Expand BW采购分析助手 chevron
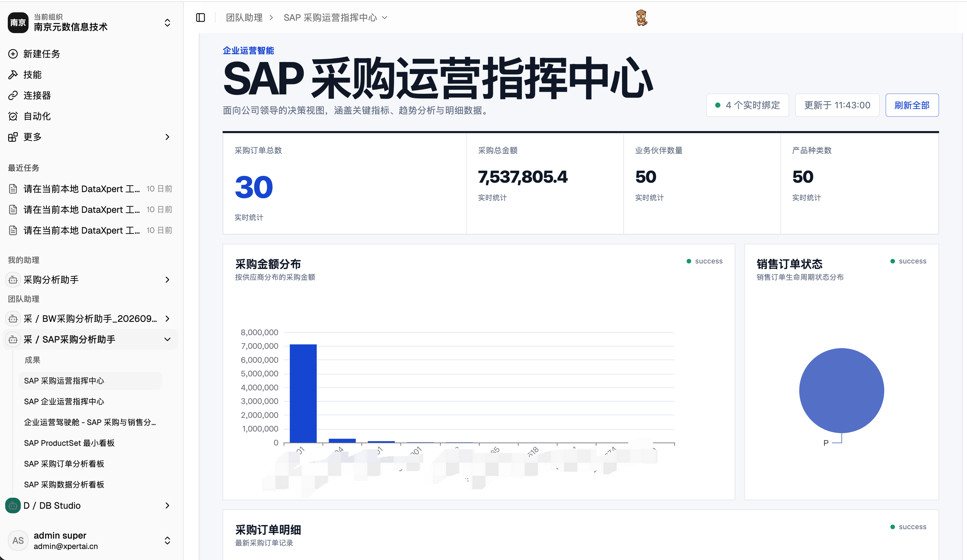This screenshot has height=560, width=967. coord(167,318)
